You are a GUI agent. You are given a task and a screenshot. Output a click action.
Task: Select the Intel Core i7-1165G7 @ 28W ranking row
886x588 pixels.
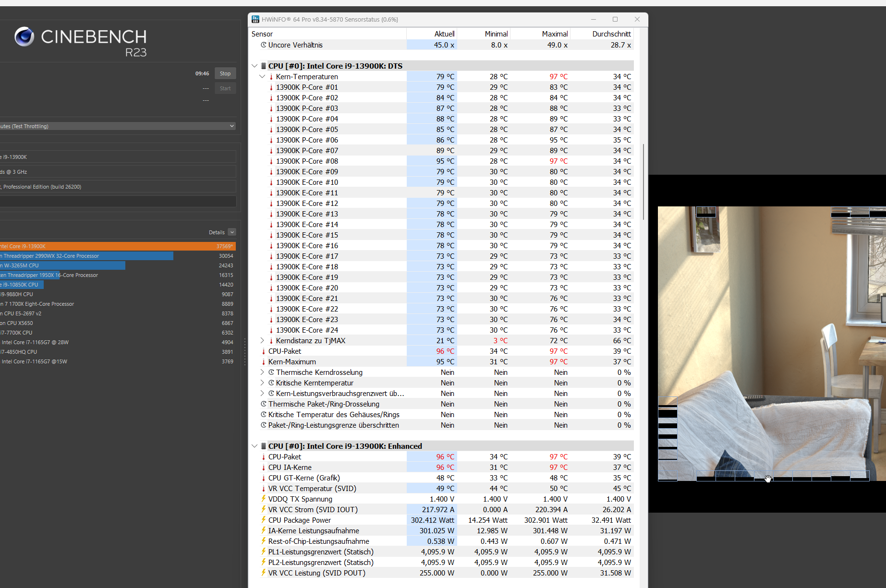point(118,342)
